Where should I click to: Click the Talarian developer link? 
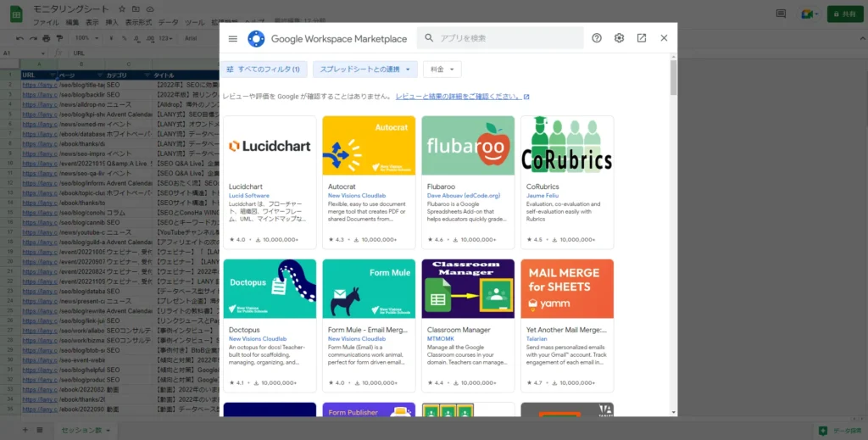[x=537, y=339]
